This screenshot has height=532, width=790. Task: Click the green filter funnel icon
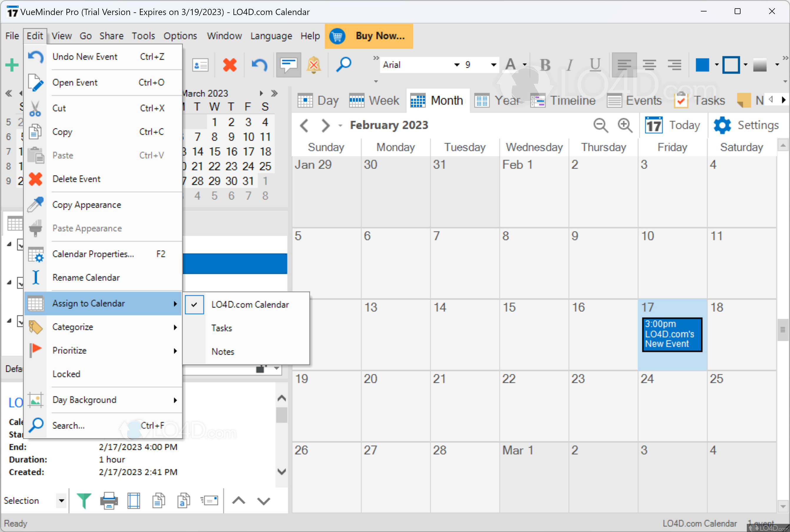(84, 500)
